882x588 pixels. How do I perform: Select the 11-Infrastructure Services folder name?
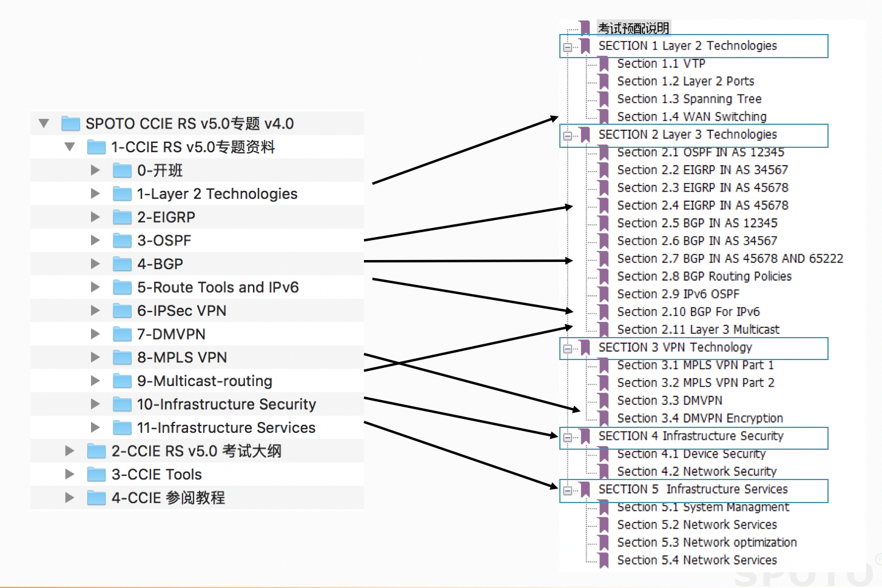[226, 428]
